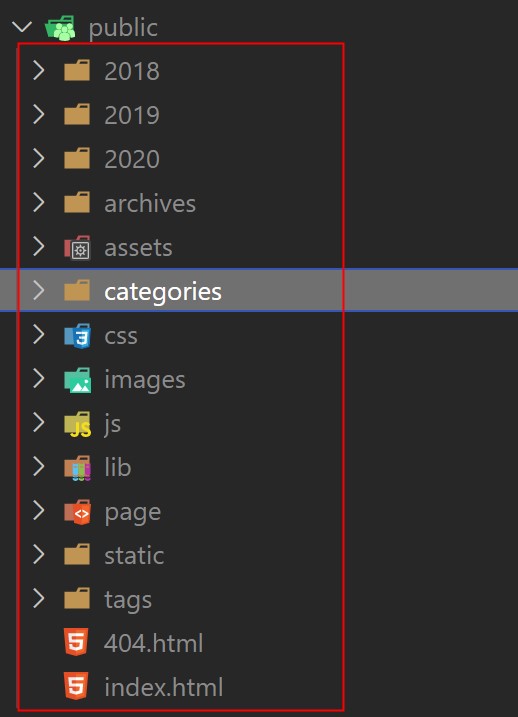Select the 2020 folder label
This screenshot has width=518, height=717.
(x=132, y=159)
